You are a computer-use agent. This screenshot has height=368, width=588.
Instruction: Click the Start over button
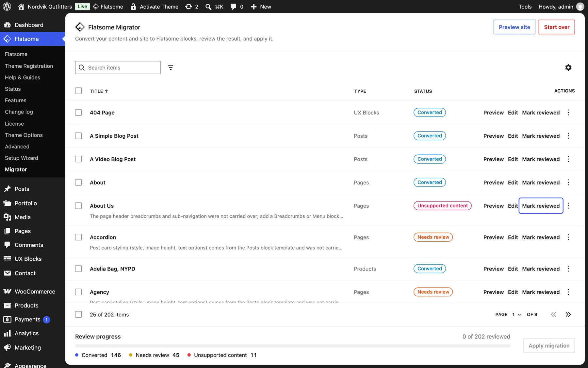tap(557, 27)
